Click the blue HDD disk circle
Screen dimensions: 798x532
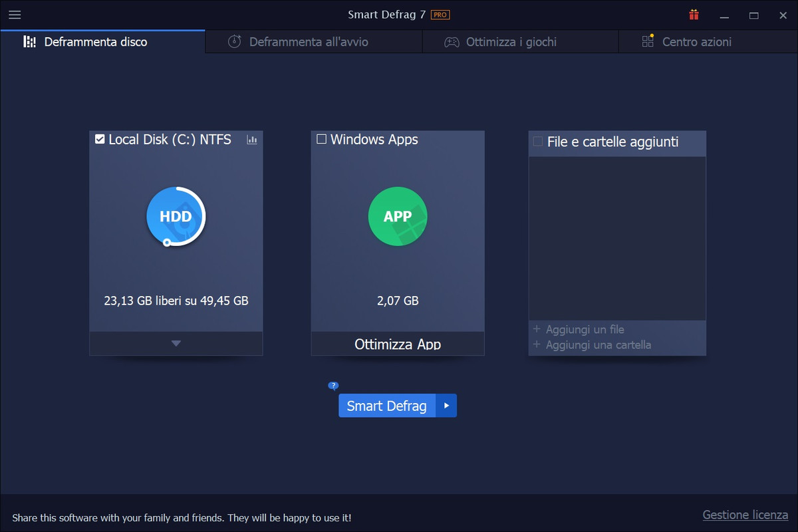pyautogui.click(x=176, y=216)
